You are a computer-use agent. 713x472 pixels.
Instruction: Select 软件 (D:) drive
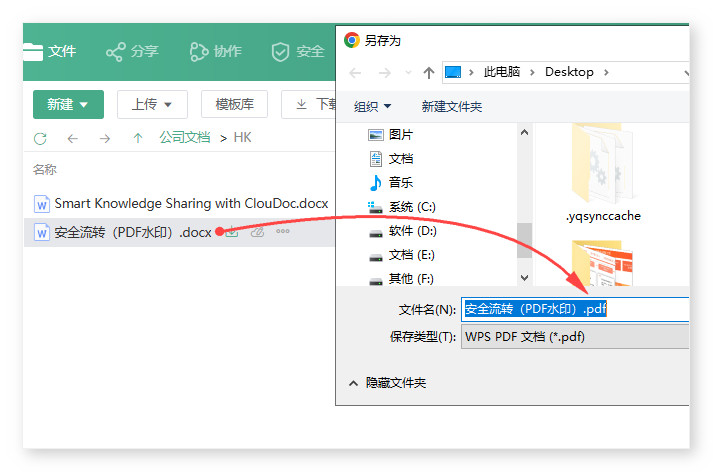coord(402,231)
